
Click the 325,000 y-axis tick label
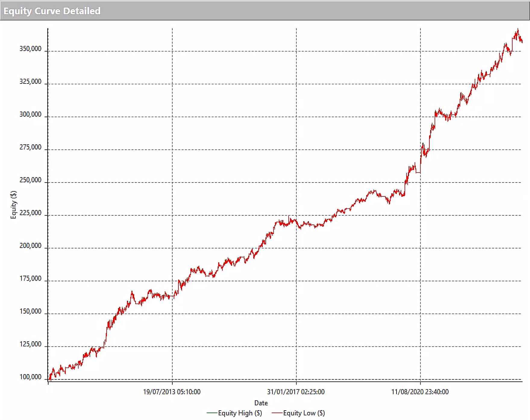(30, 82)
